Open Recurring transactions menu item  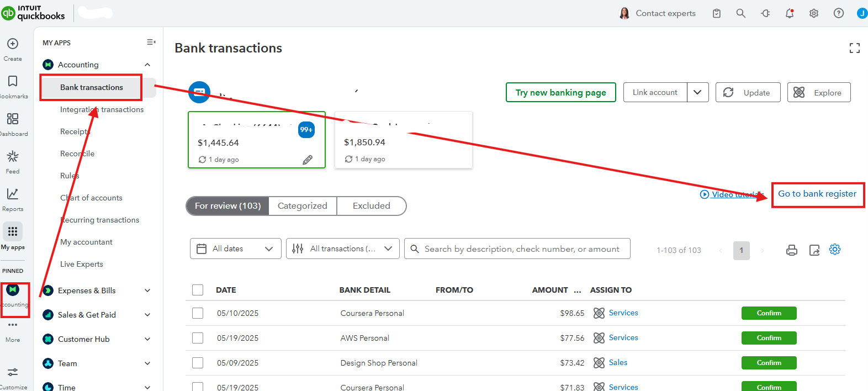point(99,220)
